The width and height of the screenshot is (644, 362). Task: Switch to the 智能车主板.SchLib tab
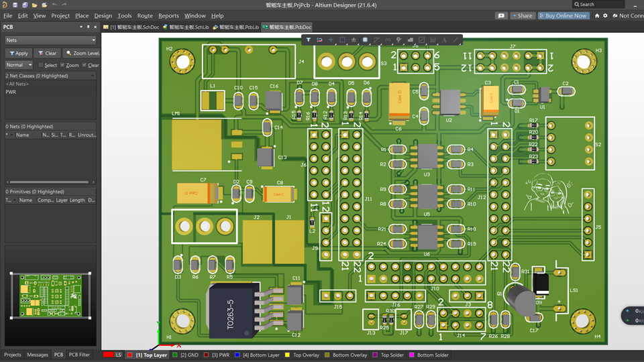coord(186,27)
